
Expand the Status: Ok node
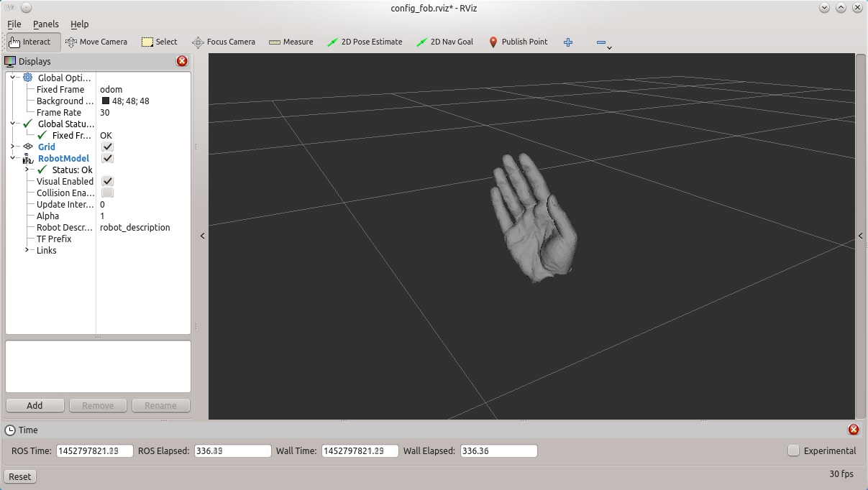click(27, 170)
